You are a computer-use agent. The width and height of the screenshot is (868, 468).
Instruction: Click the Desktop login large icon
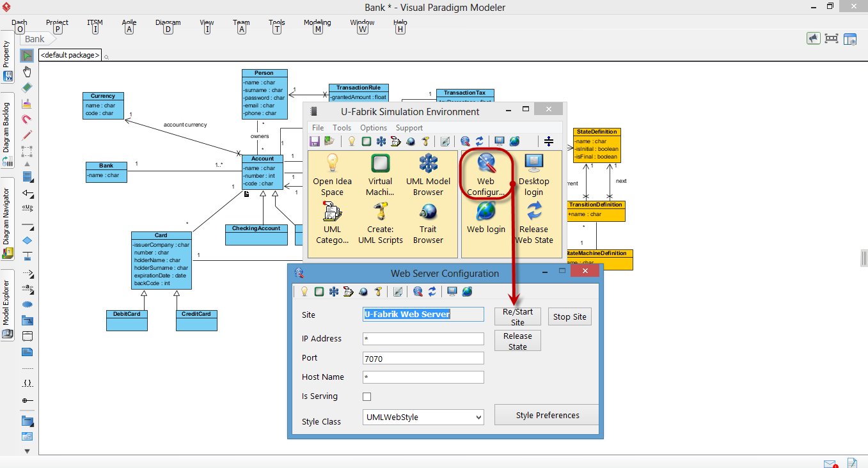(533, 175)
